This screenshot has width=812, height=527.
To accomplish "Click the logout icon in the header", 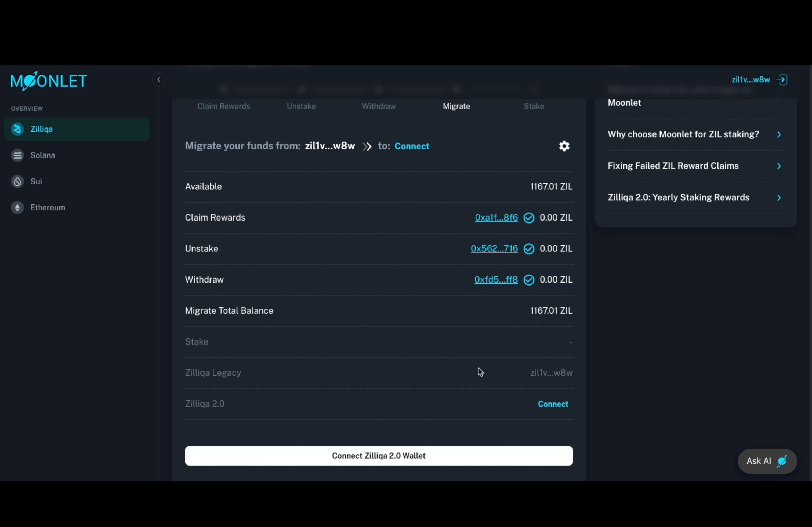I will point(782,80).
